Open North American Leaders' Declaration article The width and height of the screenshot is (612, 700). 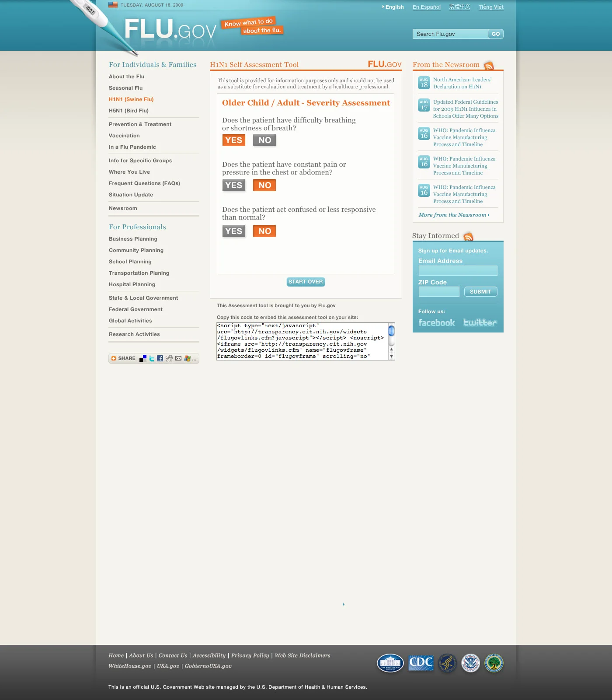(x=462, y=83)
